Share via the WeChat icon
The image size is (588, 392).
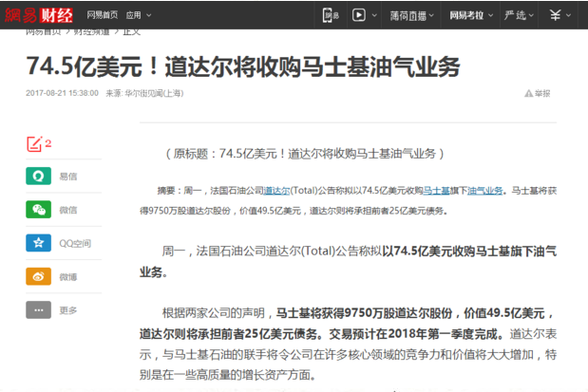38,210
